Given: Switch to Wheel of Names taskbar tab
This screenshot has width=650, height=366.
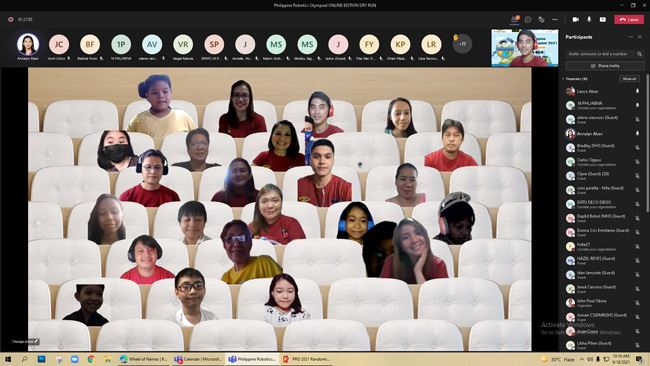Looking at the screenshot, I should tap(143, 359).
